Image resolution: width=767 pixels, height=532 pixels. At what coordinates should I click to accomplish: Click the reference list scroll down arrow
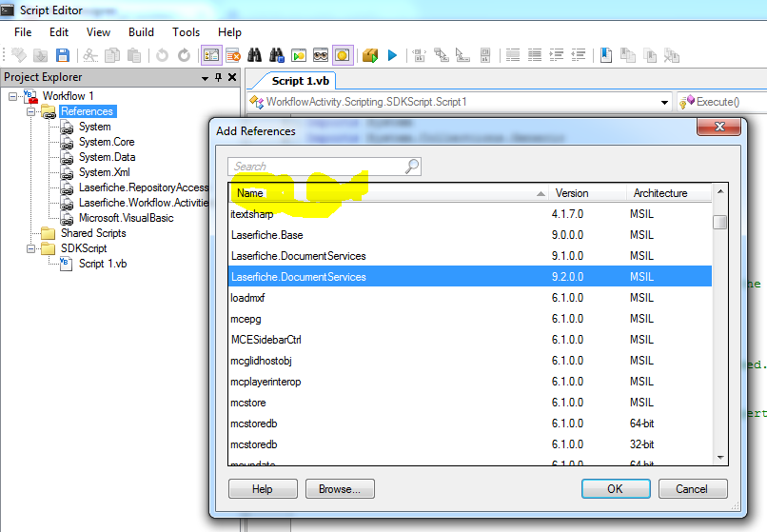(720, 458)
